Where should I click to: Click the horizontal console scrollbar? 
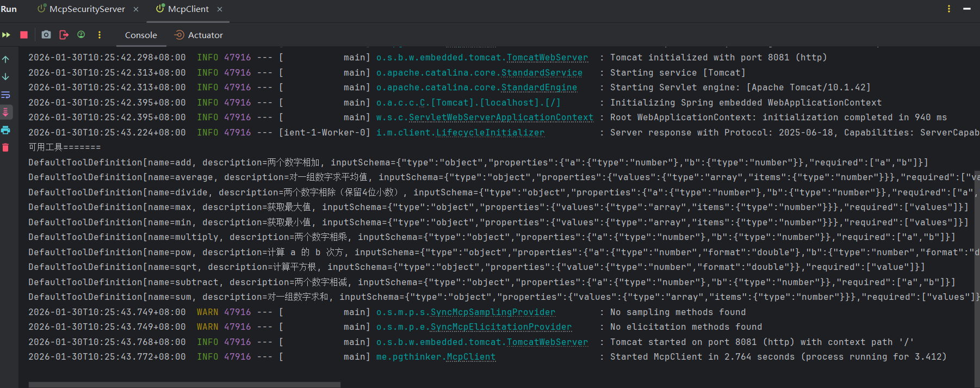pyautogui.click(x=184, y=385)
